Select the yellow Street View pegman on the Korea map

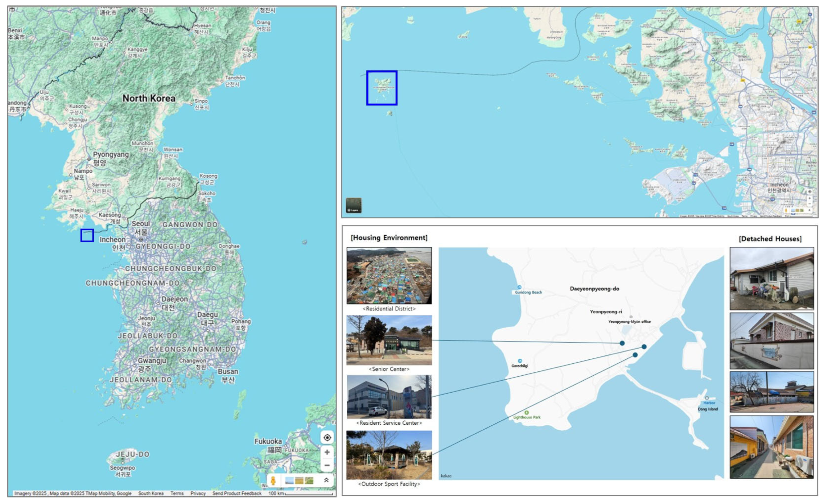pos(273,481)
